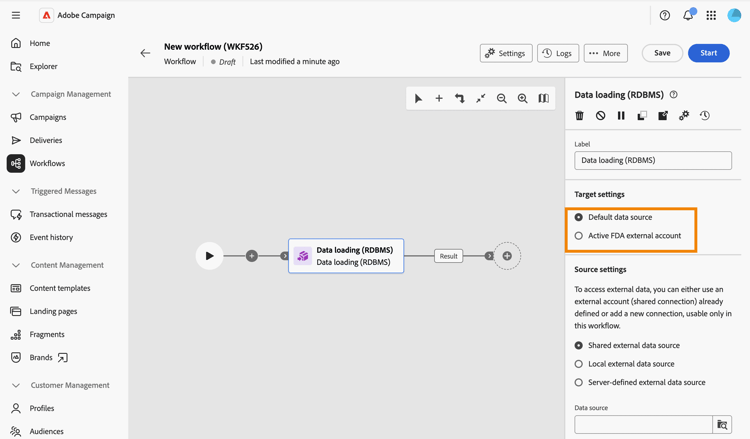Click the Adobe Campaign logo
Screen dimensions: 750x439
click(x=46, y=15)
